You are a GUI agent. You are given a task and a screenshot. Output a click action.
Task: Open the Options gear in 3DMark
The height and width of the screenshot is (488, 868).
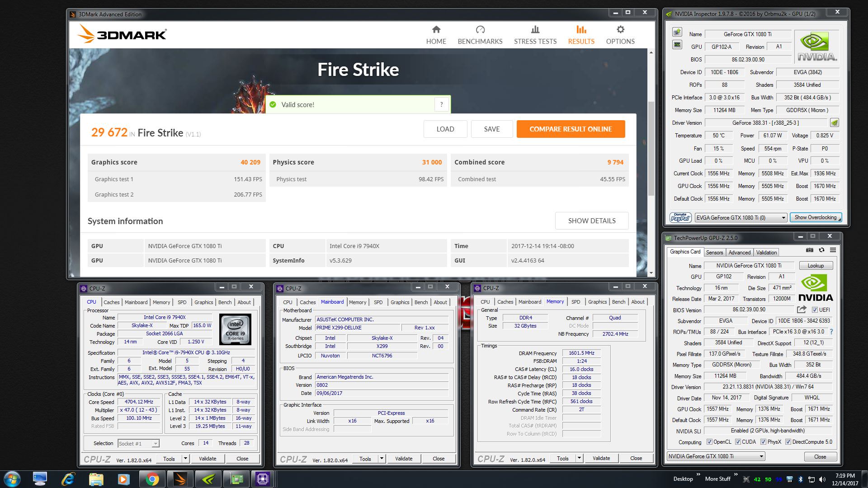[620, 30]
